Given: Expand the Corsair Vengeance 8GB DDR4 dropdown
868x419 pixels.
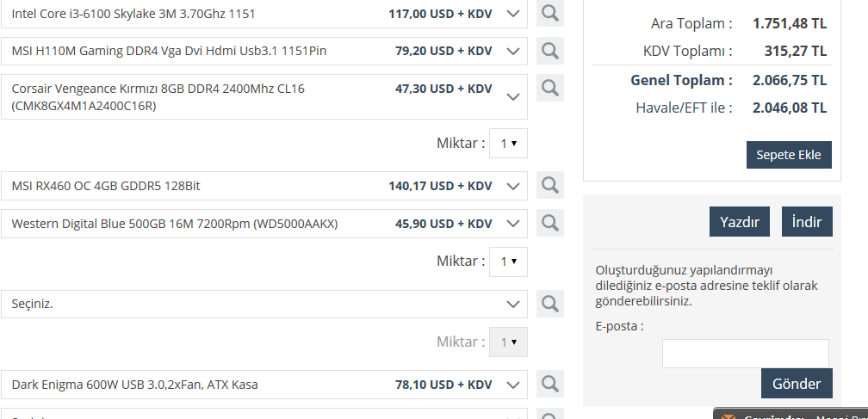Looking at the screenshot, I should pos(514,96).
